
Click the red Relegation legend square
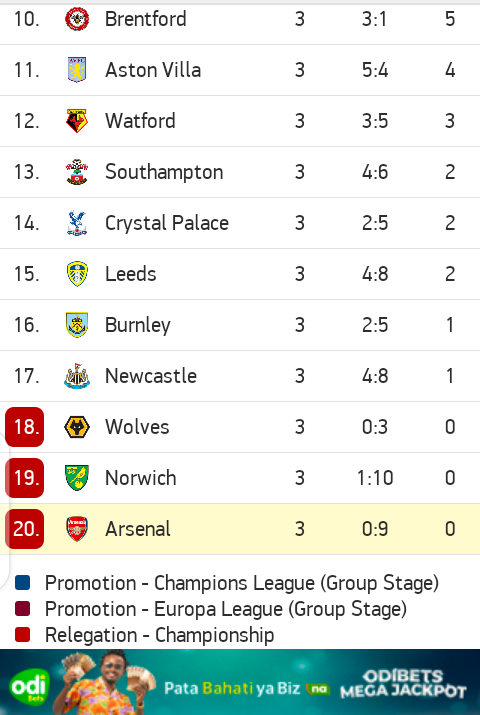(22, 635)
